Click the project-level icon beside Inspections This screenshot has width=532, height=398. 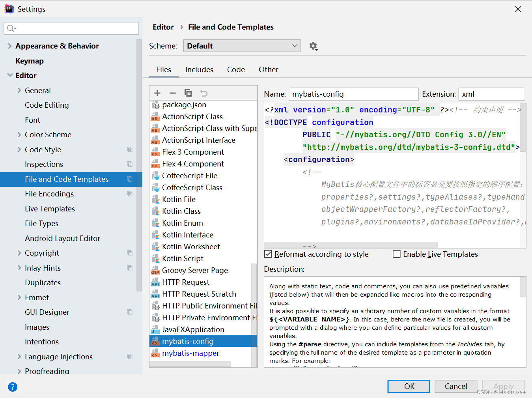(129, 164)
